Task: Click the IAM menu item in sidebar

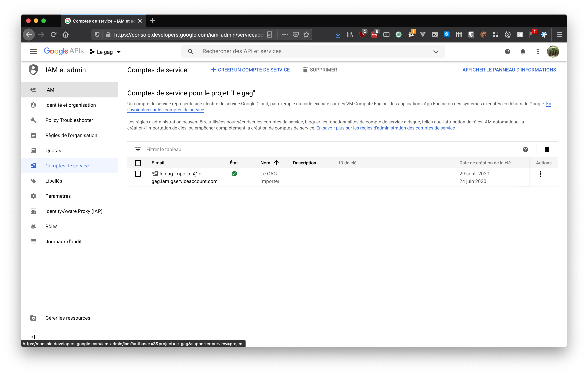Action: pyautogui.click(x=50, y=90)
